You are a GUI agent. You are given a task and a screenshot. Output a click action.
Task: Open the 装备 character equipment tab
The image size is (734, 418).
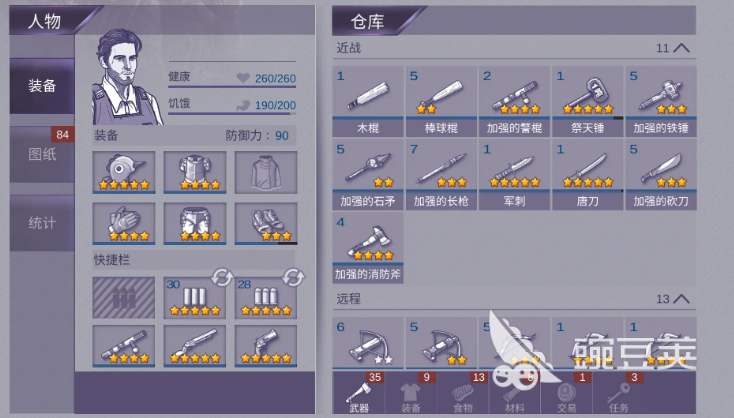click(42, 86)
